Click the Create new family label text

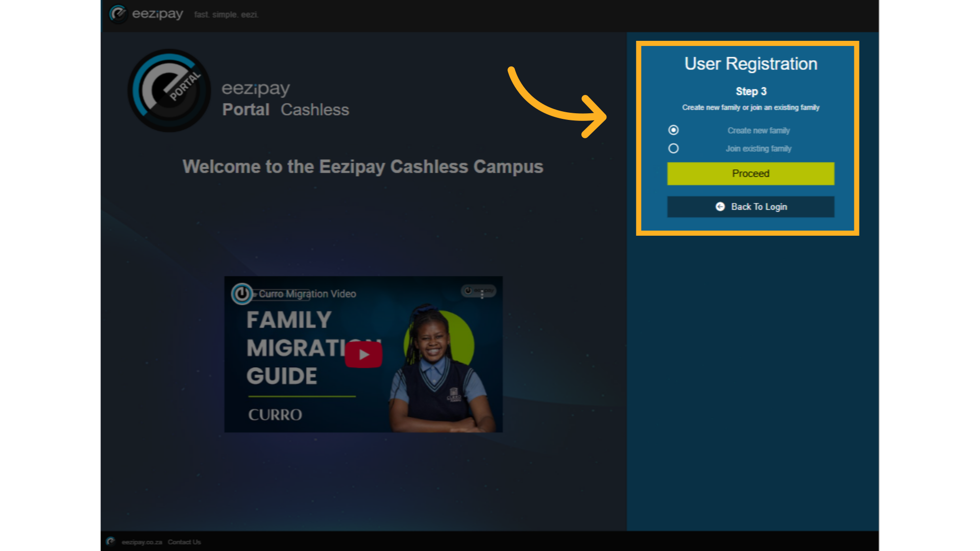(x=758, y=131)
